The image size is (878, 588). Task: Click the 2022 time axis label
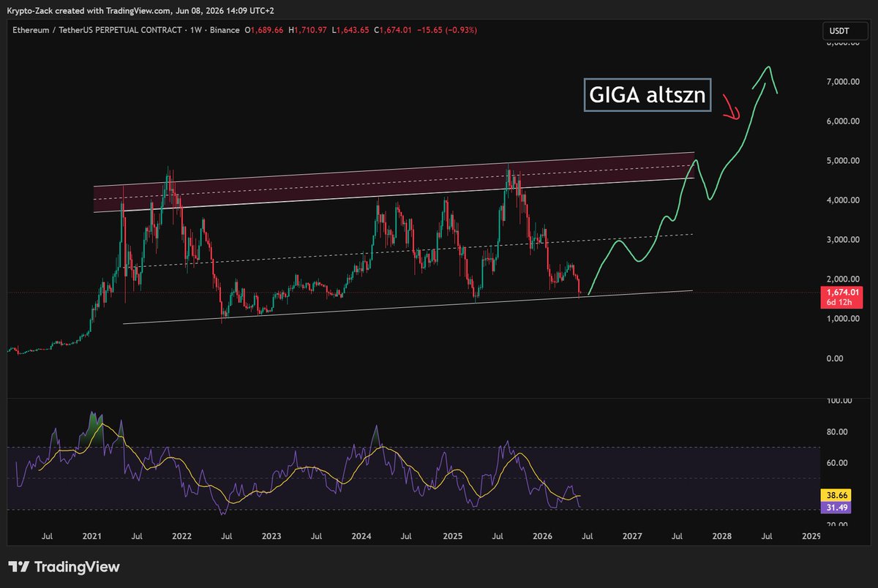(181, 537)
